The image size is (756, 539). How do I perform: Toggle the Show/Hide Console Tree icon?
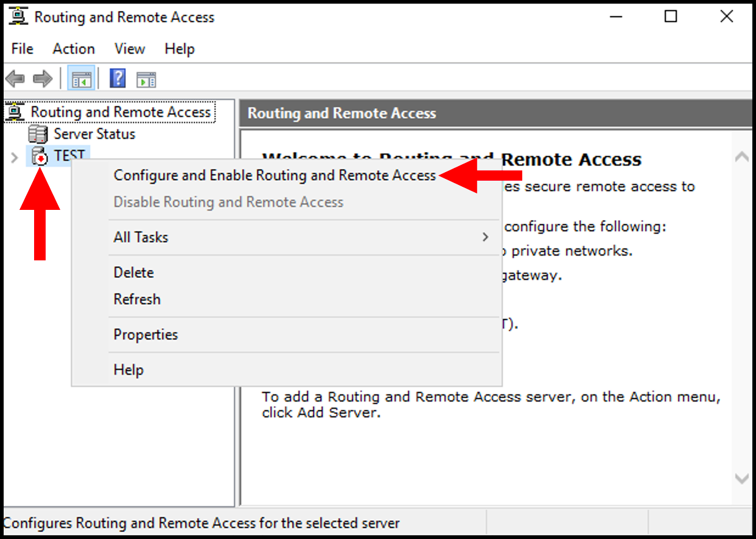82,79
